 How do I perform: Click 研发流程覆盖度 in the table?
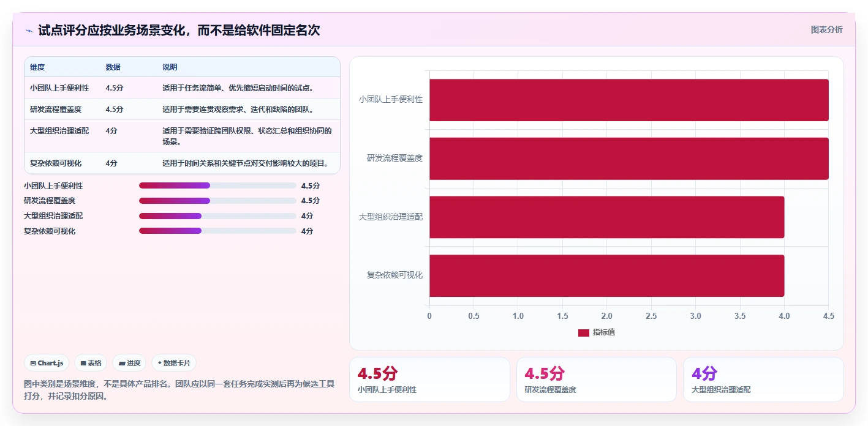tap(56, 110)
